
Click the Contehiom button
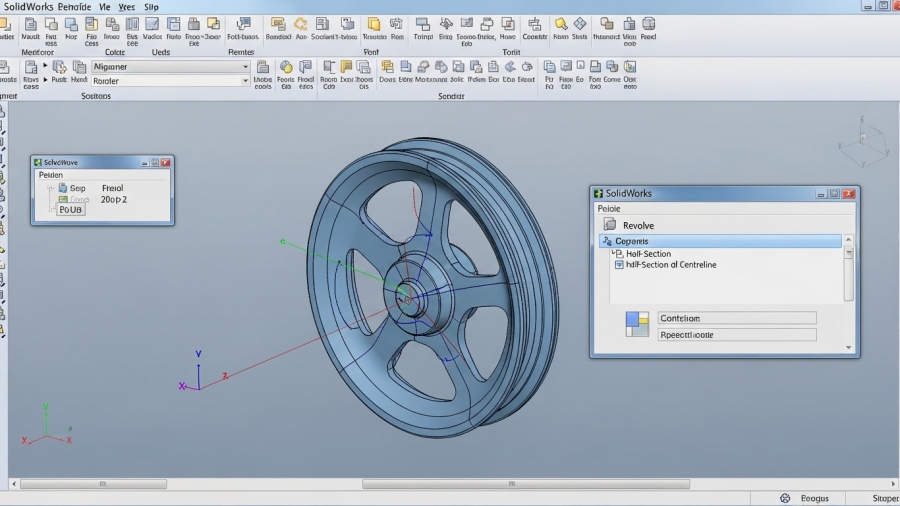click(x=736, y=318)
